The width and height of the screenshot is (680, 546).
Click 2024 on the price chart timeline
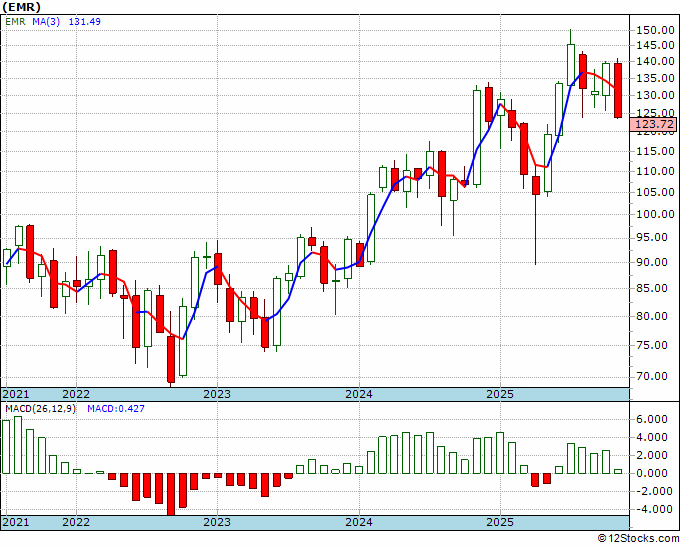pos(359,394)
